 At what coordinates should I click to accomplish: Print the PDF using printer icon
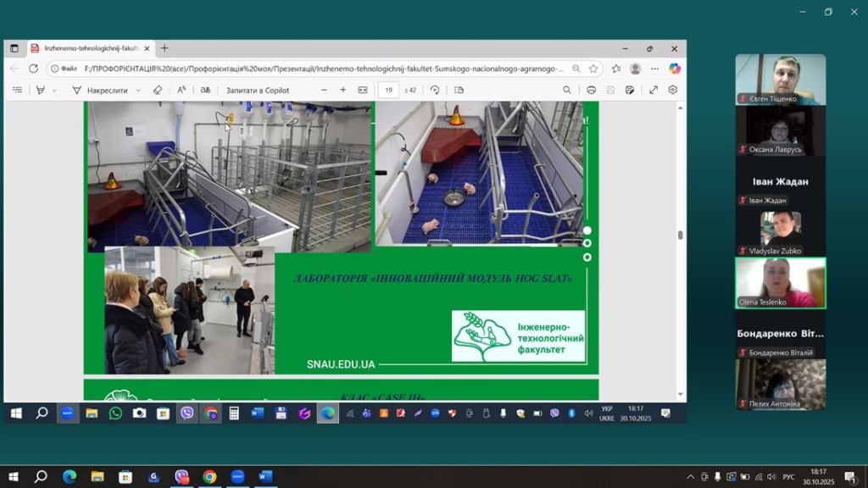pos(591,90)
